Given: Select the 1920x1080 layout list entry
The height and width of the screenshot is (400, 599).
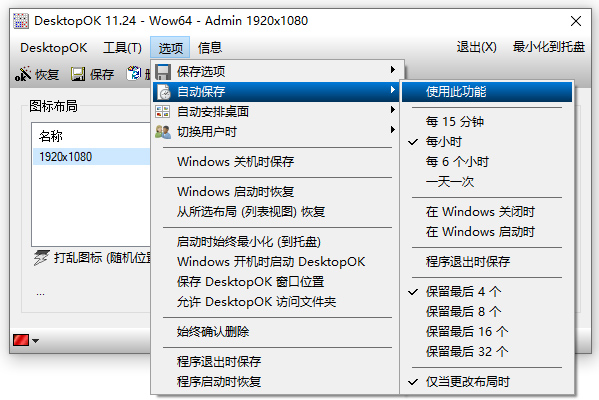Looking at the screenshot, I should tap(92, 157).
